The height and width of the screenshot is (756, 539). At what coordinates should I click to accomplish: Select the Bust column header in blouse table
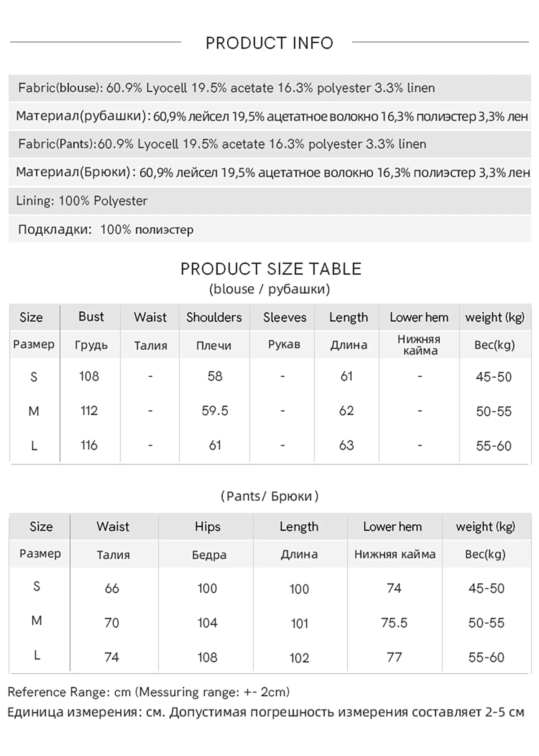tap(91, 317)
